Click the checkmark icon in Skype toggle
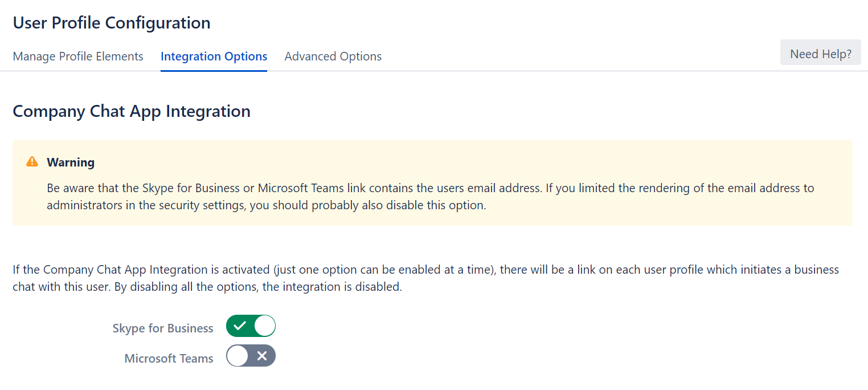This screenshot has height=390, width=868. (x=240, y=326)
